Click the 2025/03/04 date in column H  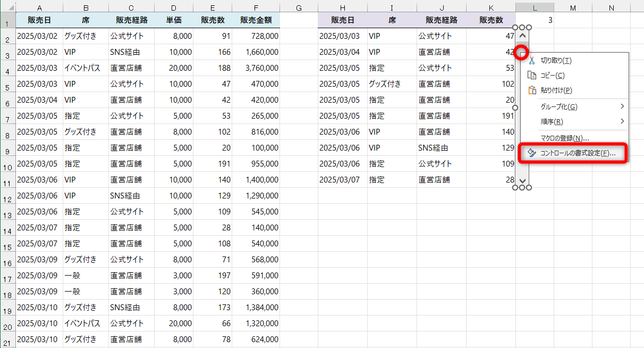342,52
